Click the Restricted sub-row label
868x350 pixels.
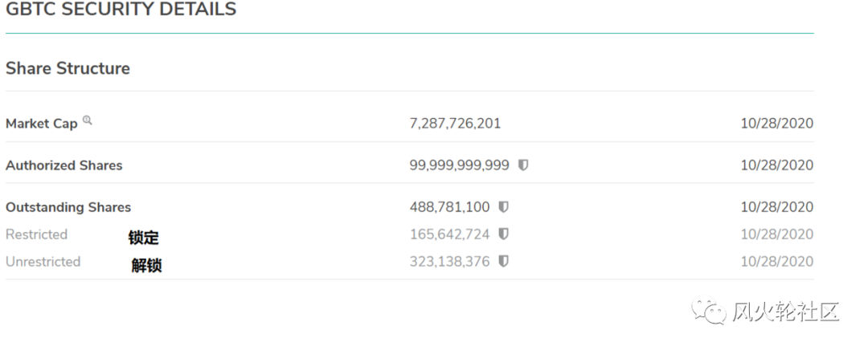pos(36,234)
